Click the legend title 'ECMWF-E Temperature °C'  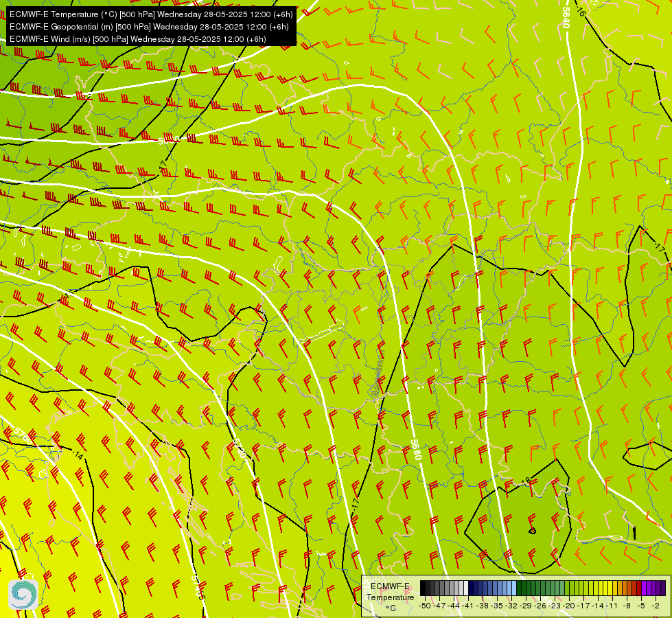click(390, 597)
